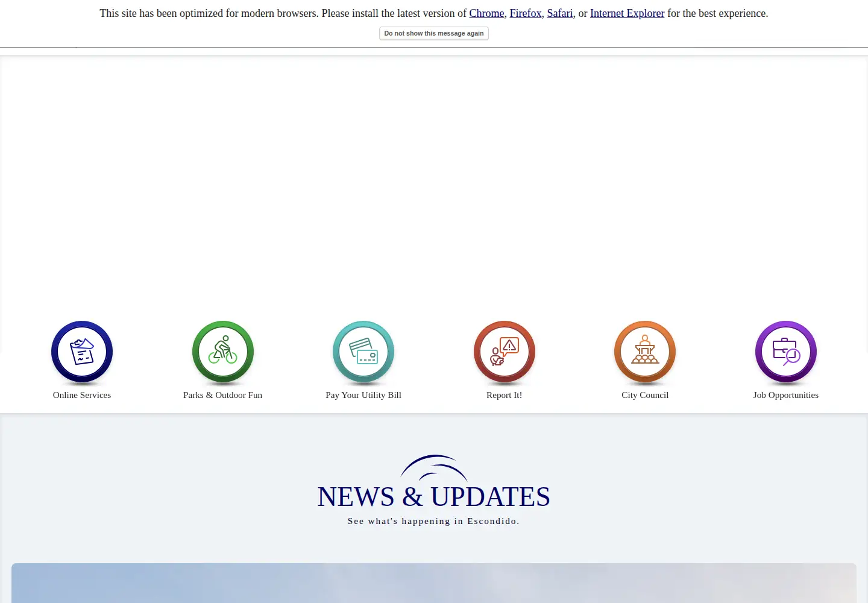Image resolution: width=868 pixels, height=603 pixels.
Task: Click the 'Parks & Outdoor Fun' label
Action: pos(223,395)
